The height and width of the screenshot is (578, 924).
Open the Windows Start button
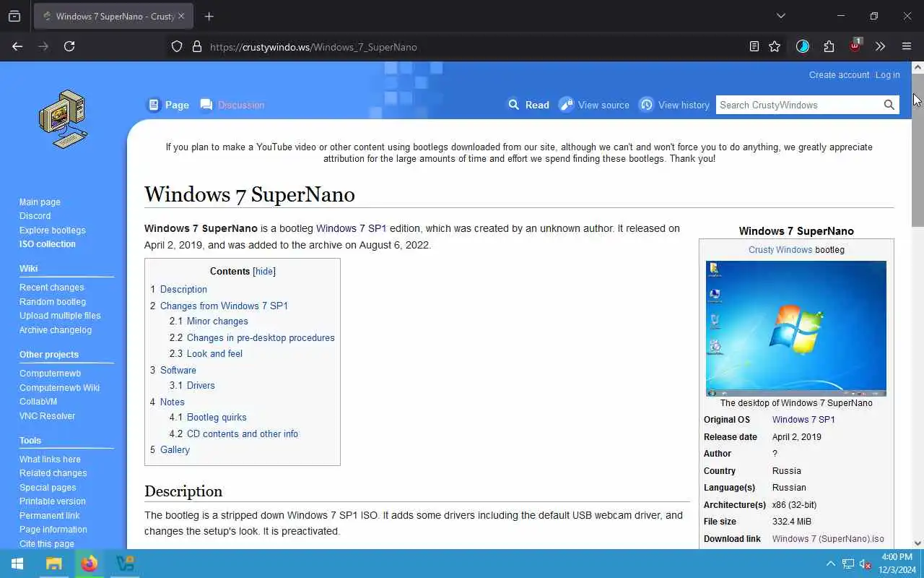tap(17, 564)
